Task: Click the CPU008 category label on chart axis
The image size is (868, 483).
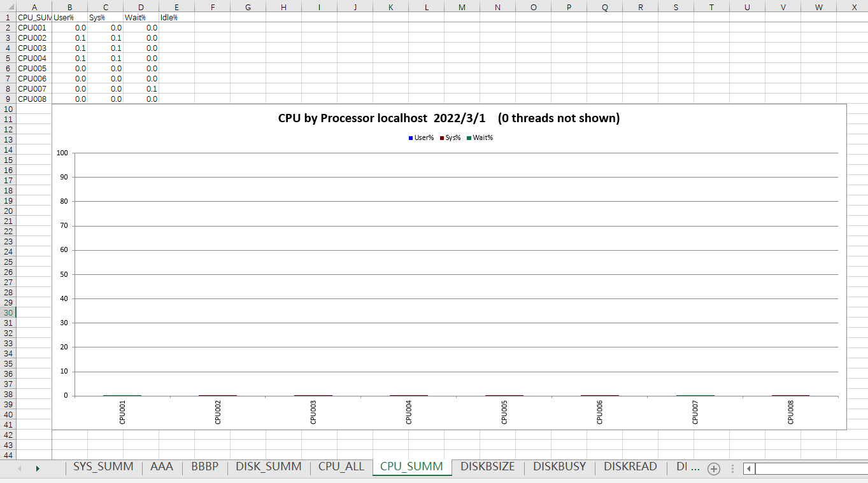Action: pyautogui.click(x=791, y=411)
